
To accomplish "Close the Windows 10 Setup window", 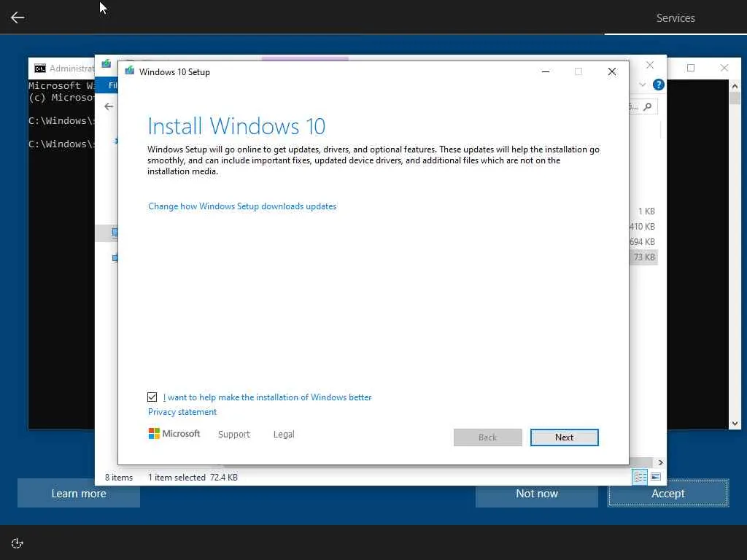I will (612, 72).
